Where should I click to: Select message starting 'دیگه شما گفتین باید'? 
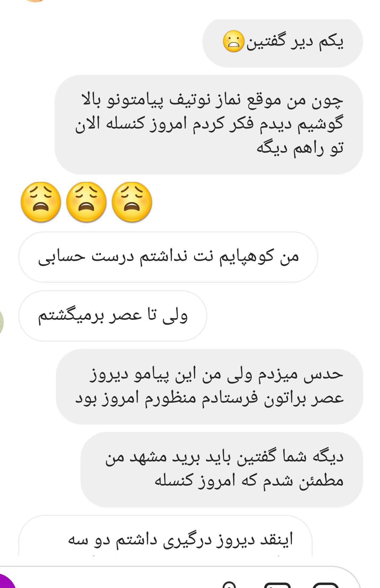point(222,469)
